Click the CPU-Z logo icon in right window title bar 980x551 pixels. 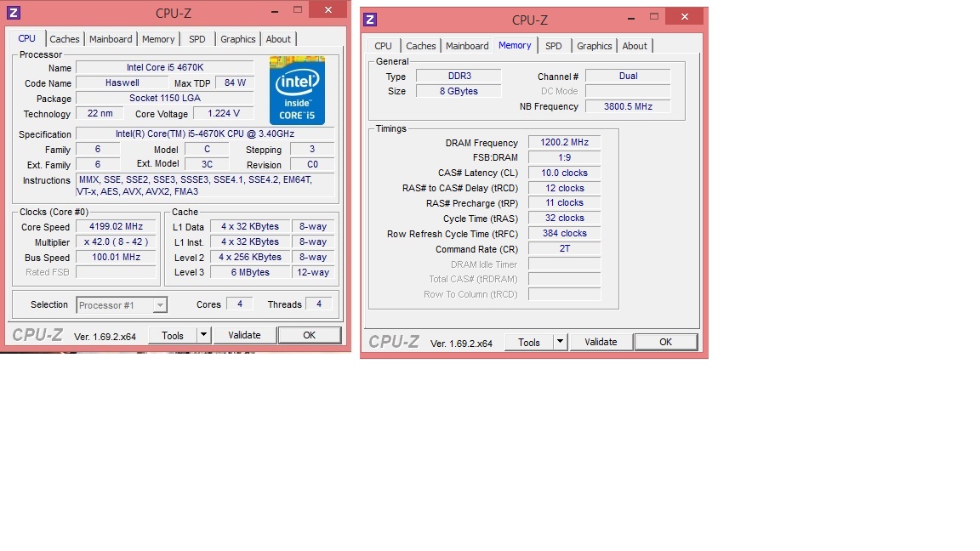click(x=370, y=20)
